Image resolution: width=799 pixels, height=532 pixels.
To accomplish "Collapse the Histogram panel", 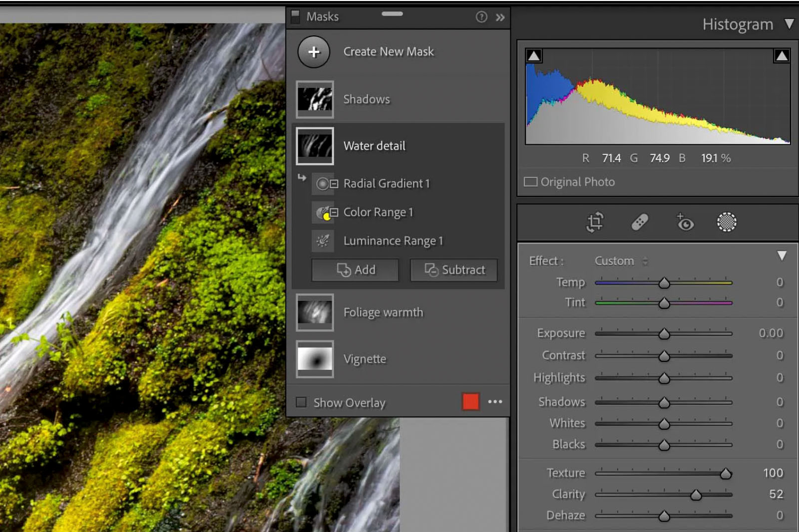I will tap(790, 23).
